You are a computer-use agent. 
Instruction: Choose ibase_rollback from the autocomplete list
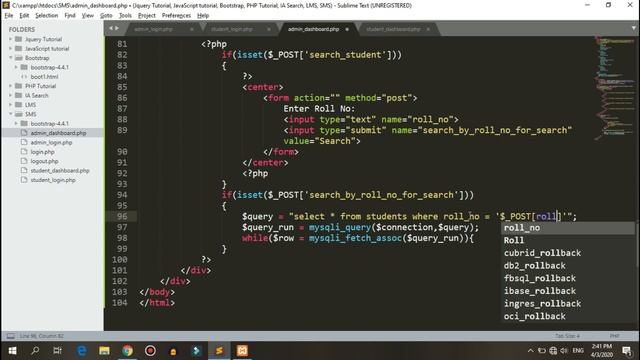click(x=567, y=291)
